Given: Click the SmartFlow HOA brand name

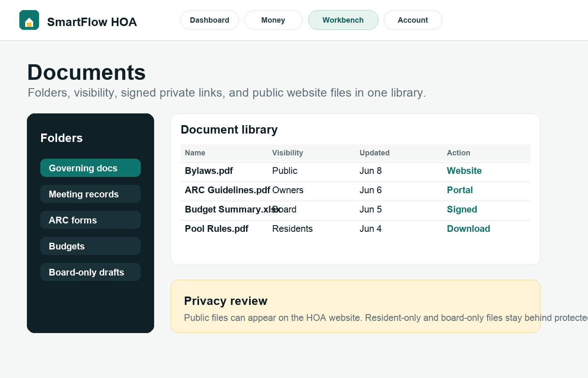Looking at the screenshot, I should (x=92, y=22).
